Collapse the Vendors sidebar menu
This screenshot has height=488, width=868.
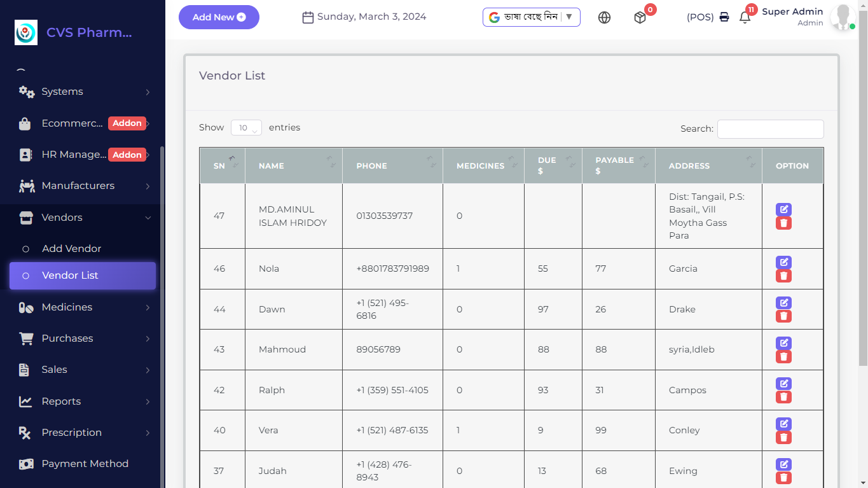pos(83,218)
